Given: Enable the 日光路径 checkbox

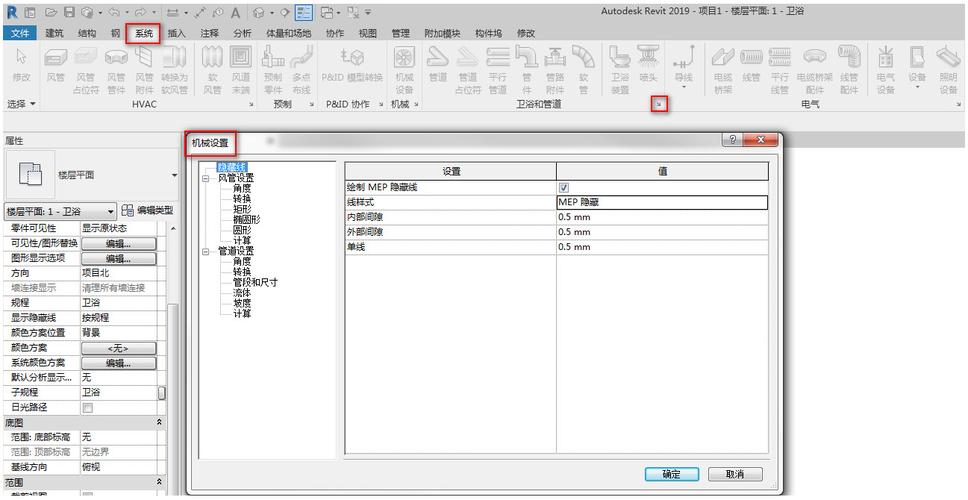Looking at the screenshot, I should [x=87, y=408].
